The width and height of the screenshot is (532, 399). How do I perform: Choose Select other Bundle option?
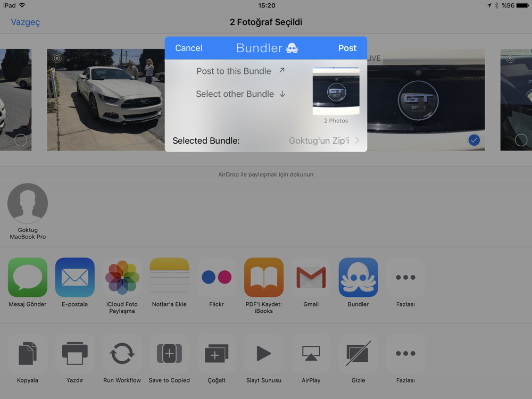240,94
